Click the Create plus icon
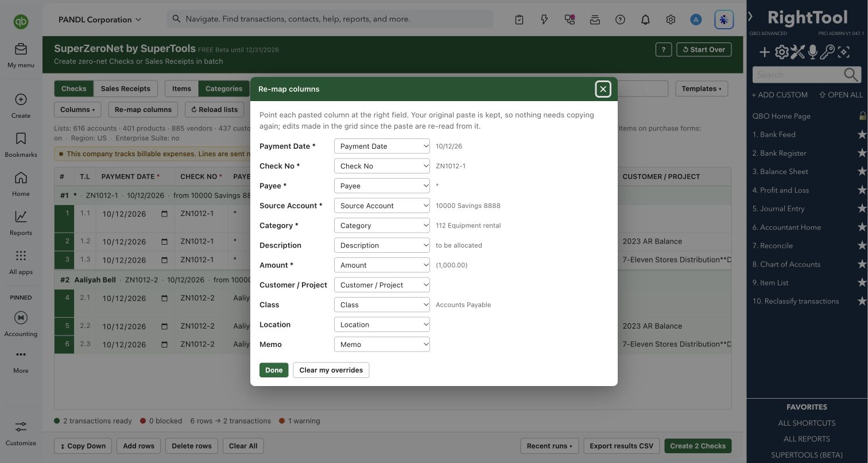 [21, 99]
